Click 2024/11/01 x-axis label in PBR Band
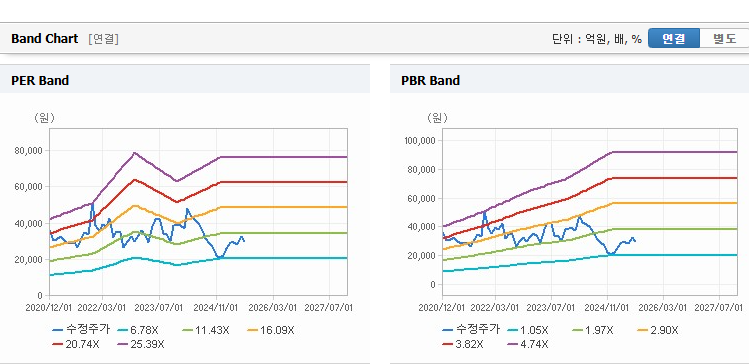This screenshot has width=749, height=364. pyautogui.click(x=607, y=308)
